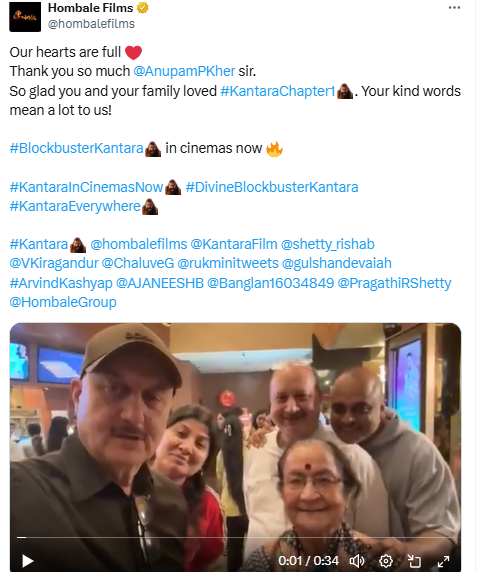Open the three-dot more options menu
This screenshot has height=572, width=480.
[x=454, y=8]
